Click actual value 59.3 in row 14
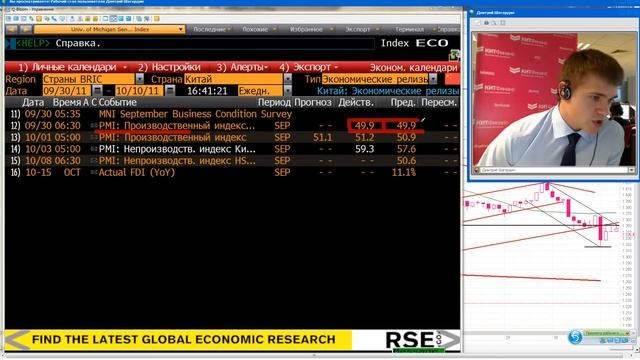The width and height of the screenshot is (640, 360). 364,149
